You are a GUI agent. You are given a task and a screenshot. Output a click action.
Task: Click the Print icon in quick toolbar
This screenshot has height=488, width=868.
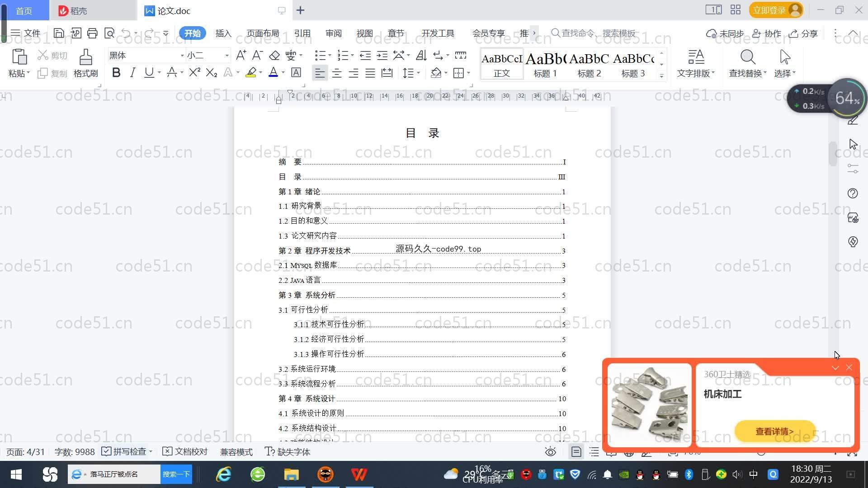(92, 33)
